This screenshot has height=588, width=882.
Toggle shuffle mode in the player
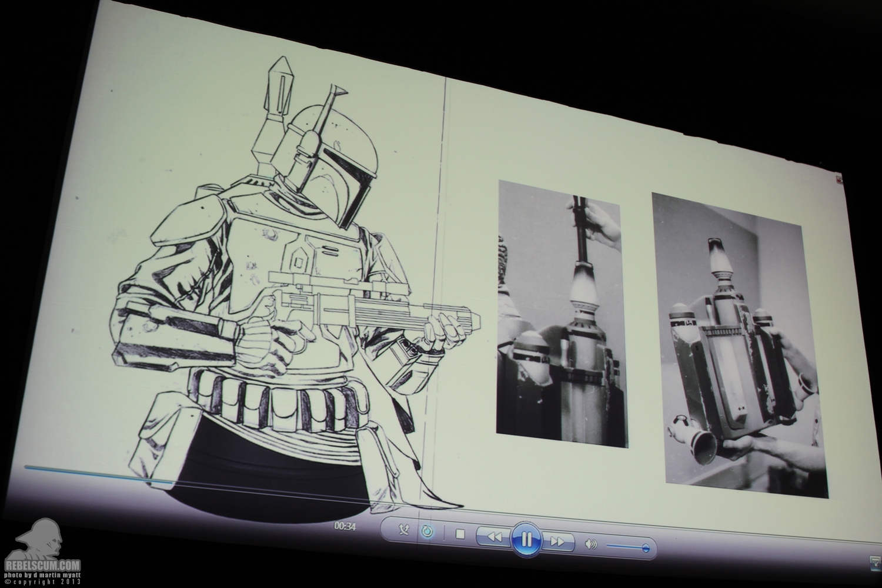pos(405,531)
